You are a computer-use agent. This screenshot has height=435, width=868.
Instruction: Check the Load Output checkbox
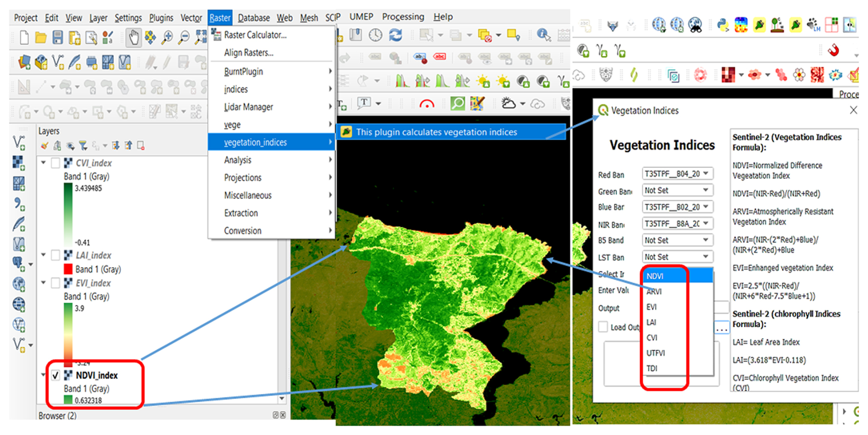pos(603,327)
